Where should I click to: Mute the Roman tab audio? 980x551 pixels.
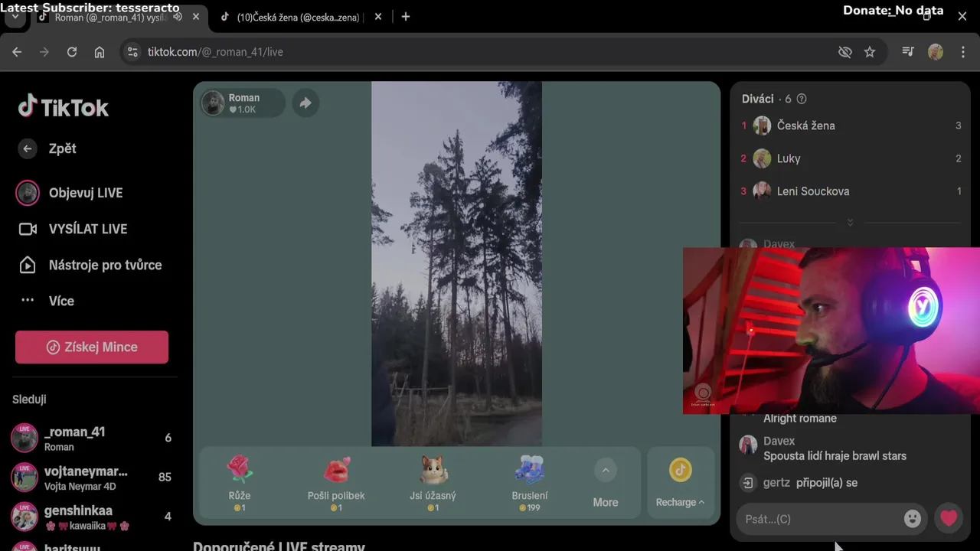(x=178, y=17)
